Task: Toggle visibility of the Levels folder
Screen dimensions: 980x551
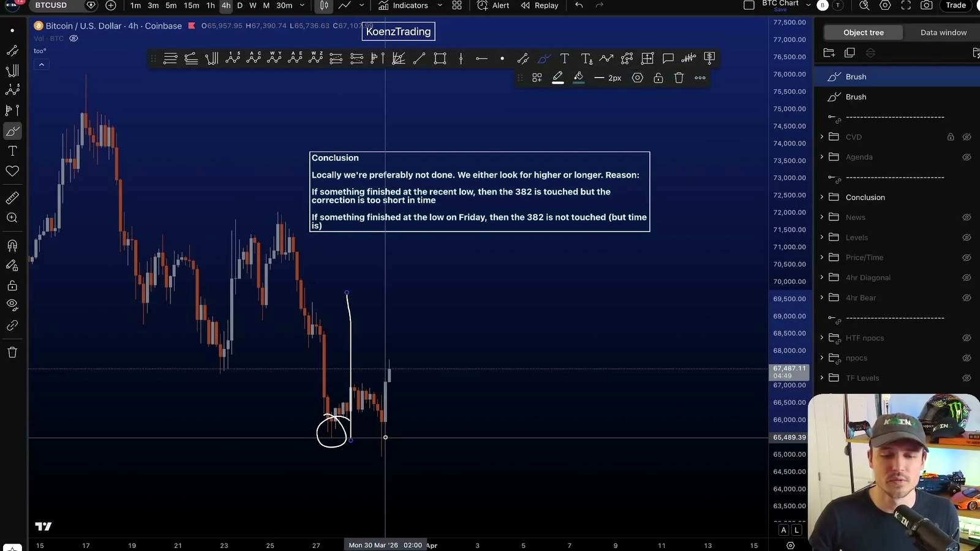Action: 967,238
